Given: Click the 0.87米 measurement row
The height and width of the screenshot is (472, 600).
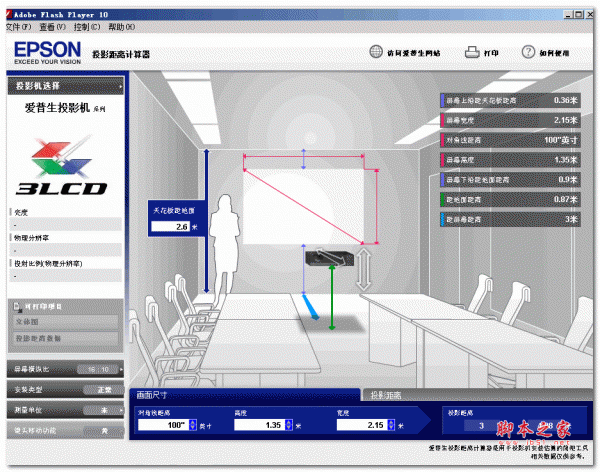Looking at the screenshot, I should click(x=510, y=199).
